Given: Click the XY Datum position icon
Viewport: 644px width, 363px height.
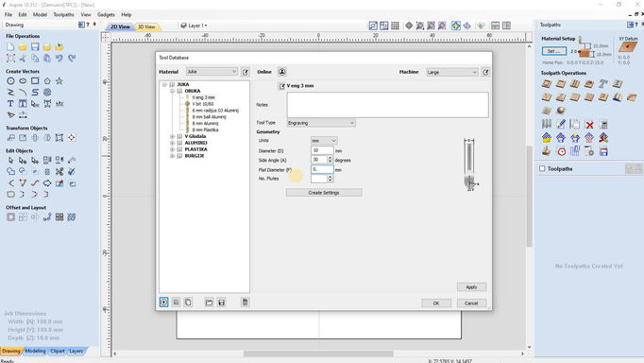Looking at the screenshot, I should tap(628, 47).
